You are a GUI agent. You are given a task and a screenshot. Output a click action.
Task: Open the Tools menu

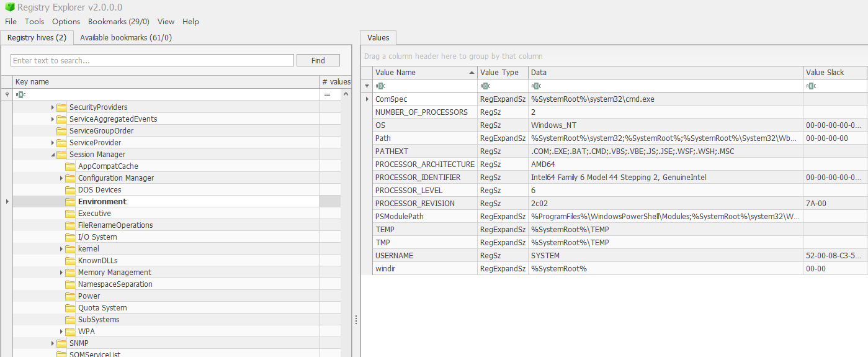pos(34,21)
